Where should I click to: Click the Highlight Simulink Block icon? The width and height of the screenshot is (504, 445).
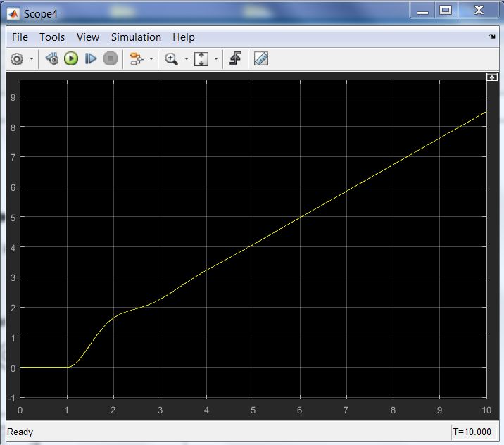click(x=136, y=59)
